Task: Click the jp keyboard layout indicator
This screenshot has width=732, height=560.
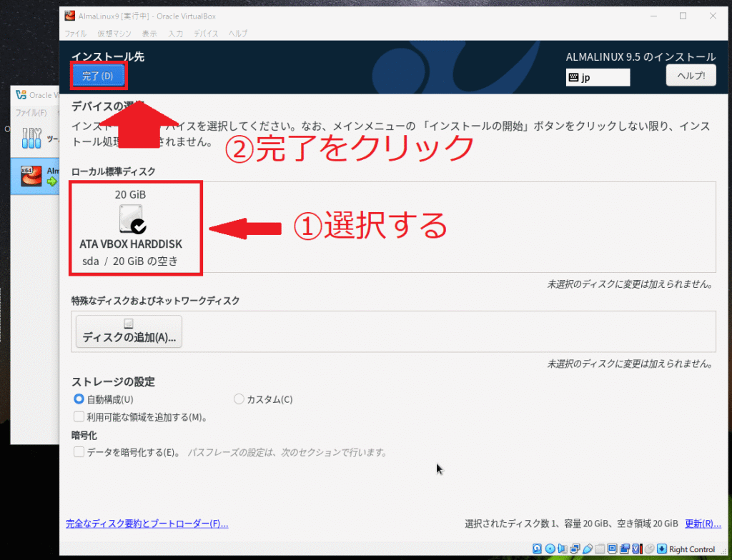Action: (x=598, y=77)
